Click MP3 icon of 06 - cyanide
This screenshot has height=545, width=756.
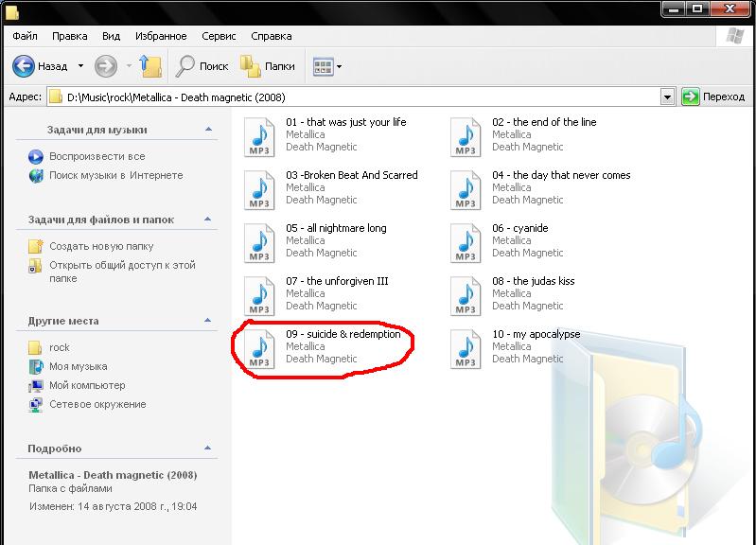click(465, 241)
